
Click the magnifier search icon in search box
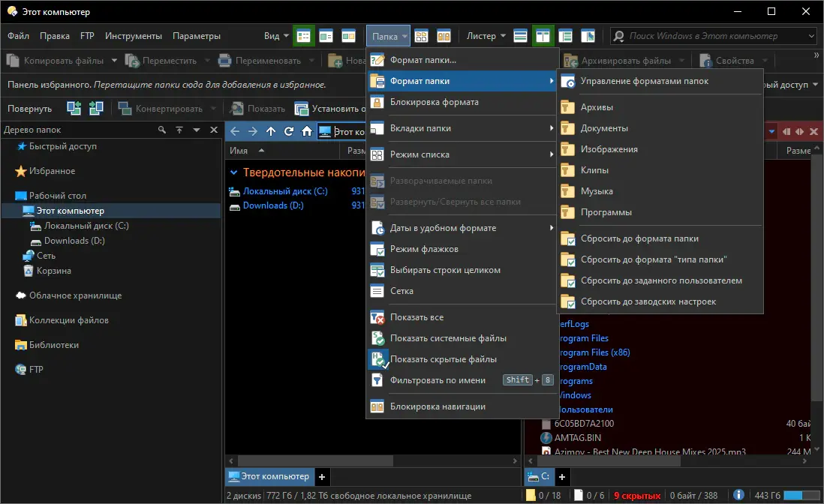[619, 36]
